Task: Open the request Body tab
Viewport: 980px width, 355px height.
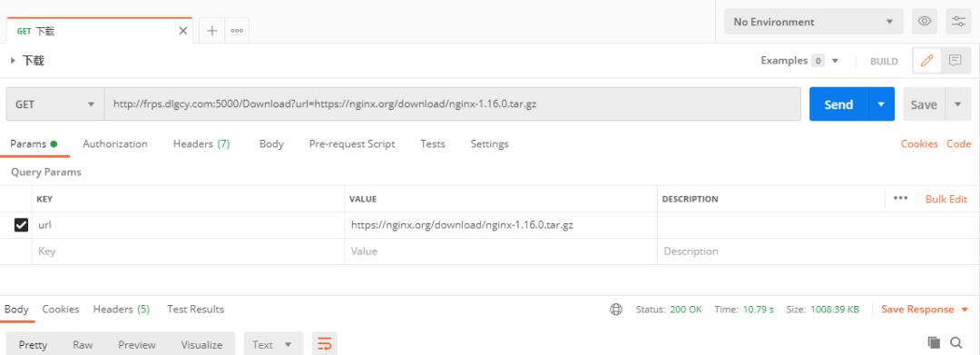Action: point(271,143)
